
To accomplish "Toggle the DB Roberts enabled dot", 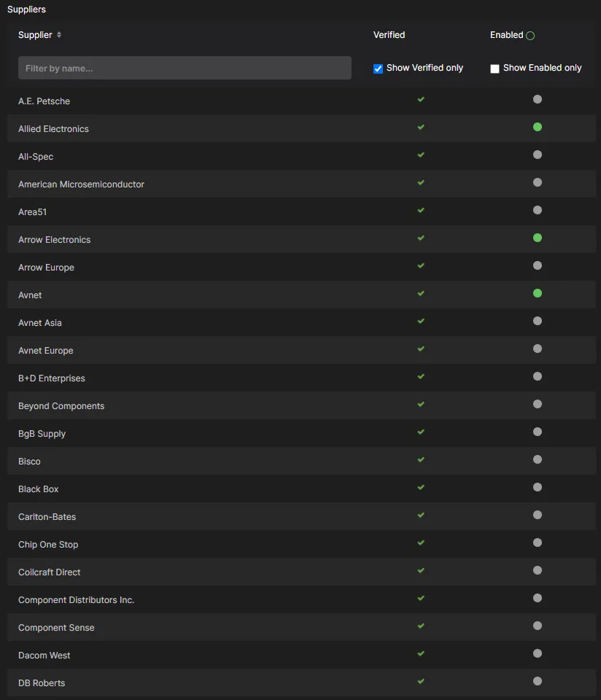I will 538,680.
